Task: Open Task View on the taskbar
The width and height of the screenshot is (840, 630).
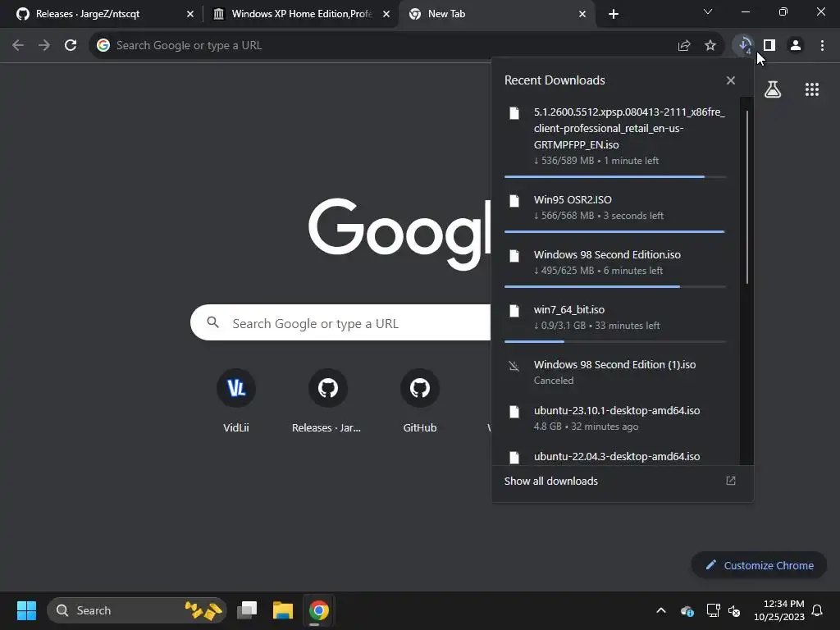Action: coord(248,610)
